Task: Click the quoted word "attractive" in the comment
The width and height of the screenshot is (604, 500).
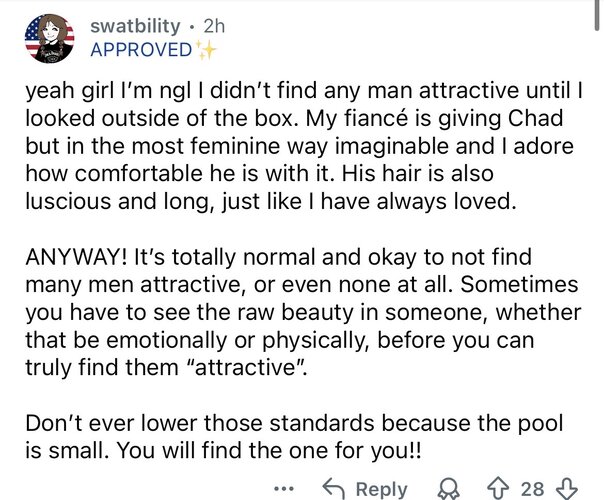Action: pos(247,367)
